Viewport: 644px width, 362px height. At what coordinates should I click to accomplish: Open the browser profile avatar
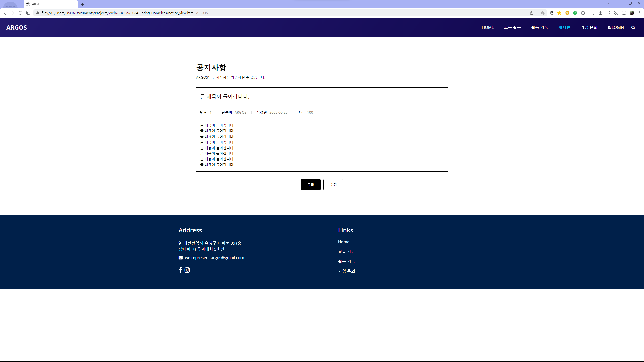(x=632, y=13)
